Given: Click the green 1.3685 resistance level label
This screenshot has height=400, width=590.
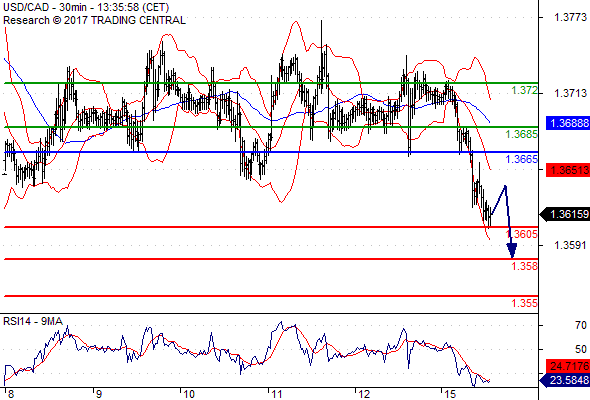Looking at the screenshot, I should point(522,134).
